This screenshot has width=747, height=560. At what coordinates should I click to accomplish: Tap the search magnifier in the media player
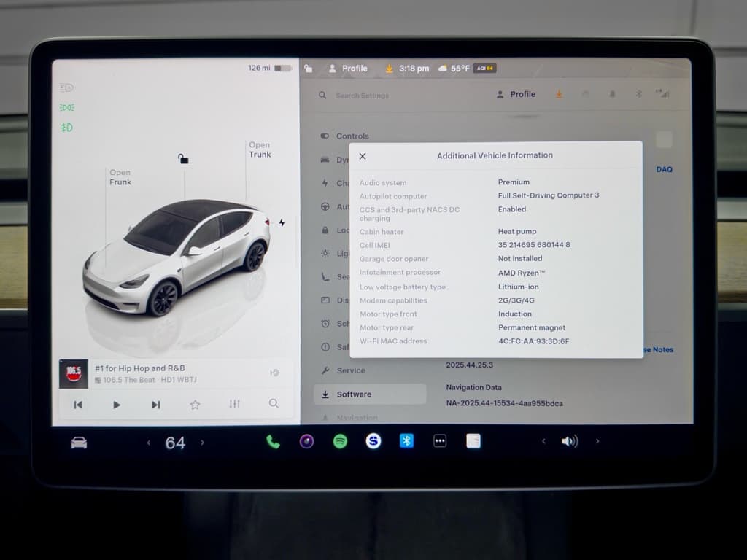tap(274, 403)
